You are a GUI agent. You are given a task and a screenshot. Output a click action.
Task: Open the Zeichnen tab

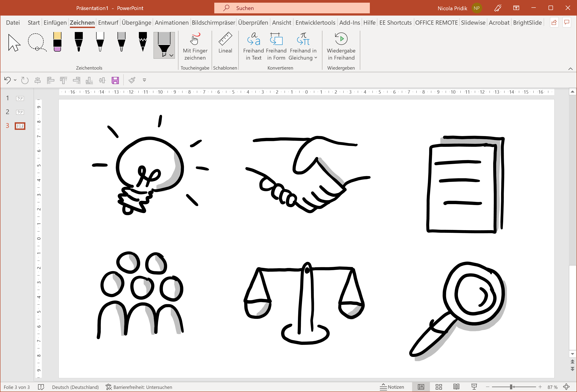coord(81,22)
